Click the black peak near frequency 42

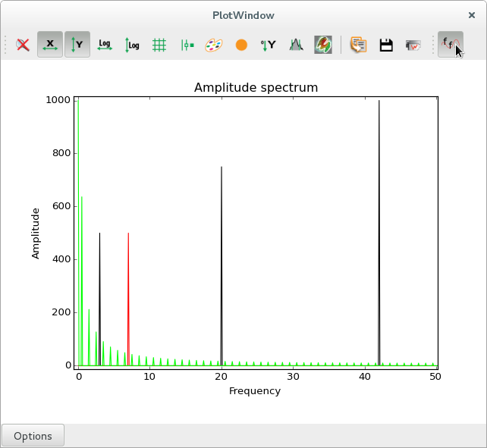(379, 227)
